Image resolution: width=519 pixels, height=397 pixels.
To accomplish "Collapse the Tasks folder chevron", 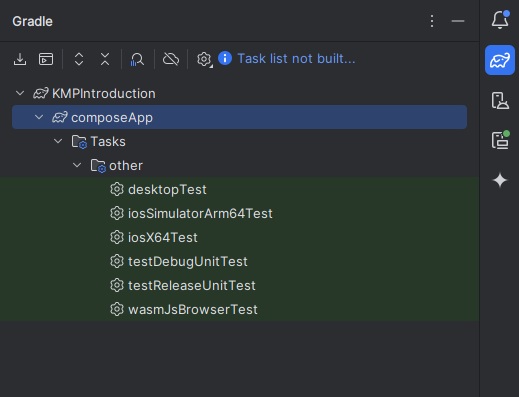I will [58, 141].
